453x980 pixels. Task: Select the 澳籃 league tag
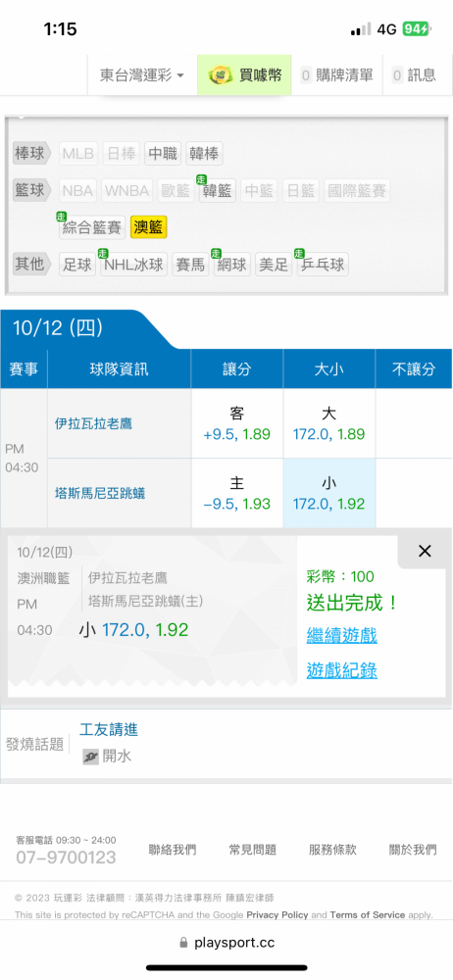pos(149,227)
